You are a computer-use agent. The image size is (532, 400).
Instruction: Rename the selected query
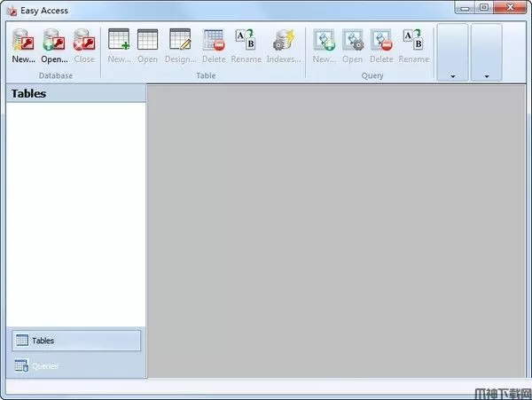pyautogui.click(x=413, y=46)
